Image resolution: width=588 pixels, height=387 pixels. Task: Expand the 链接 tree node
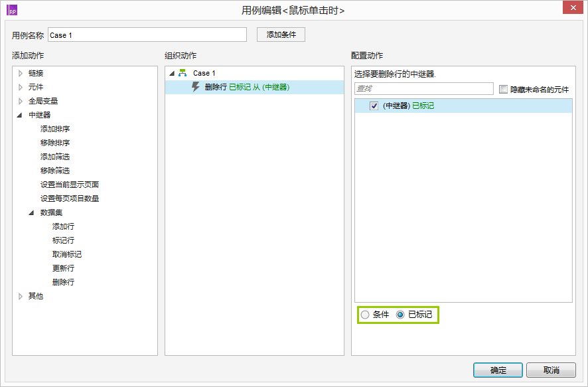click(x=21, y=73)
